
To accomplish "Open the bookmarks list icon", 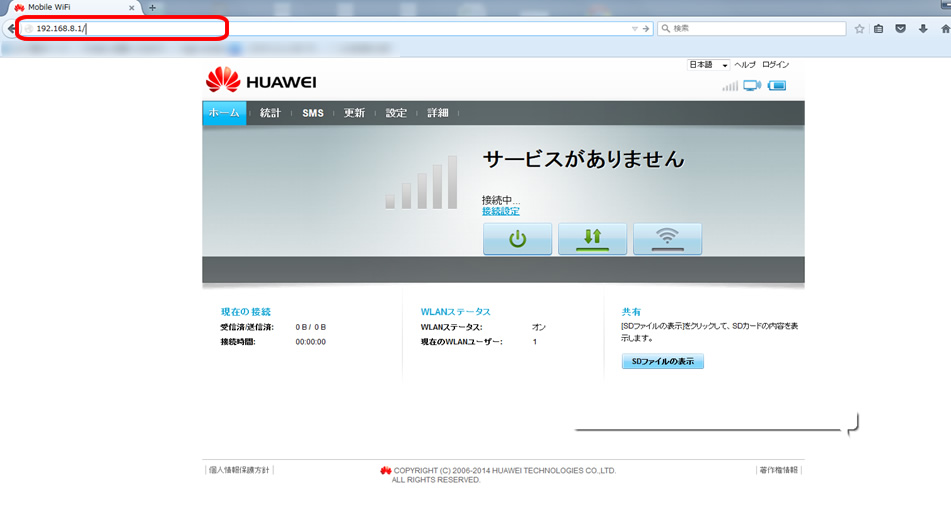I will coord(879,28).
